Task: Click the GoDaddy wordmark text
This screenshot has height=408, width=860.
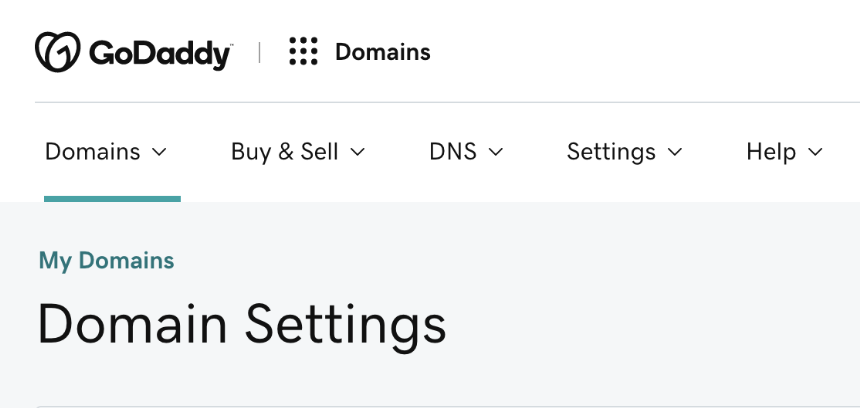Action: 160,53
